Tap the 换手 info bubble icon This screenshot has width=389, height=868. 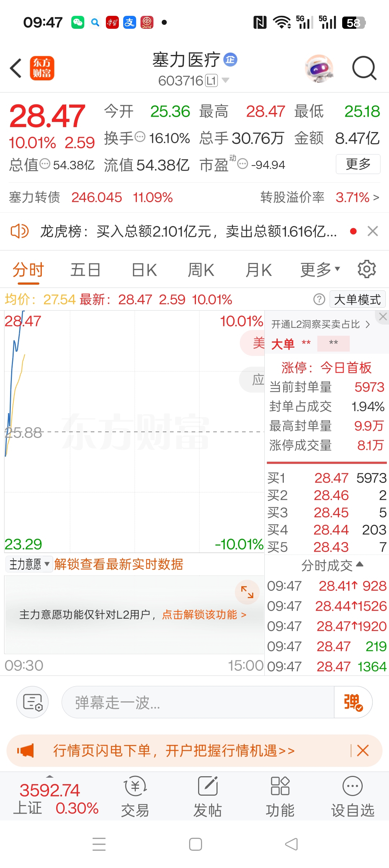[x=140, y=137]
